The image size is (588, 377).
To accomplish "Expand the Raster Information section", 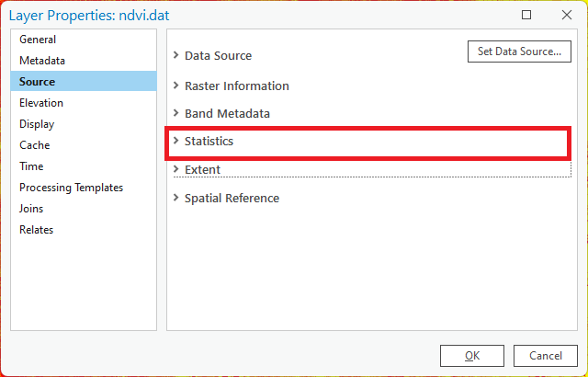I will (175, 86).
